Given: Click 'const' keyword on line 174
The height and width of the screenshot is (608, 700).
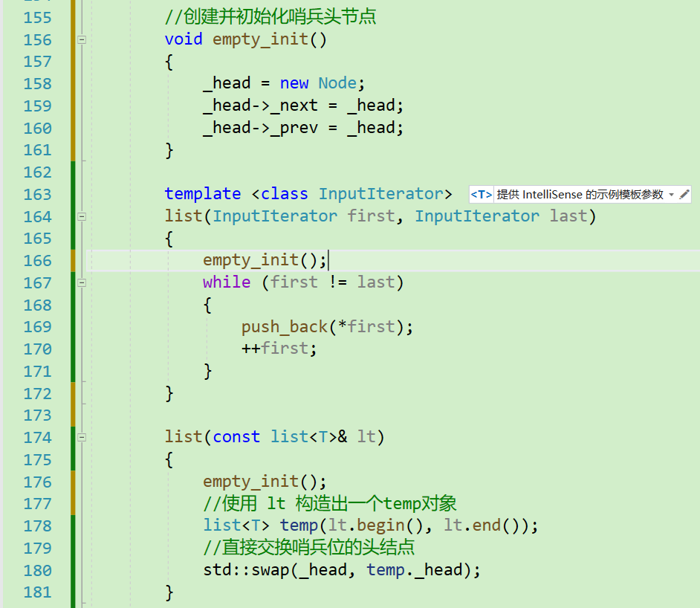Looking at the screenshot, I should click(x=236, y=437).
